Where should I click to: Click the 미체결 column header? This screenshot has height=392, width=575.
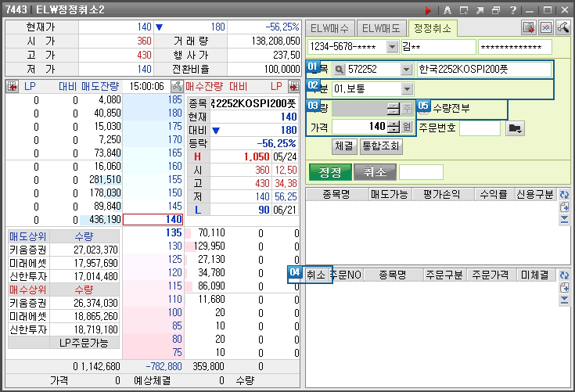[535, 275]
